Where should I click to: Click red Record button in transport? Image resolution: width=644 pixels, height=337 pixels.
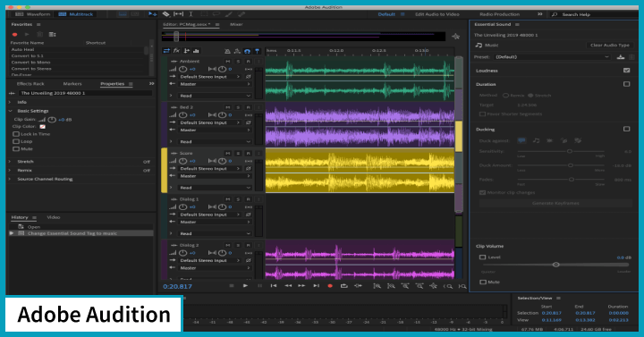coord(330,286)
